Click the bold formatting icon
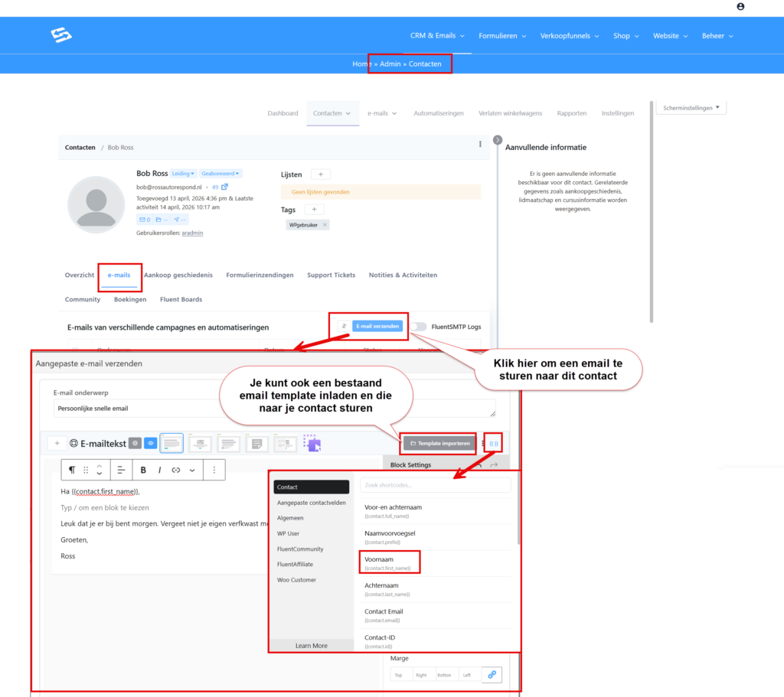The width and height of the screenshot is (784, 697). (143, 470)
